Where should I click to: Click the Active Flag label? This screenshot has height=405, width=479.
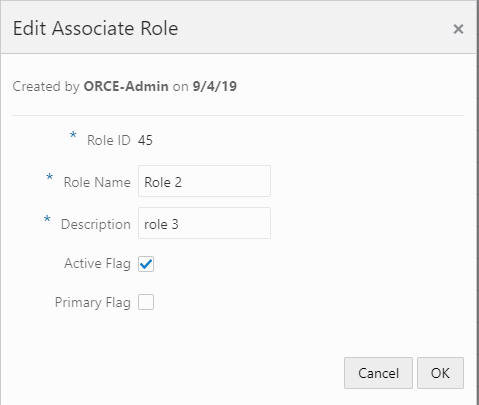[97, 264]
